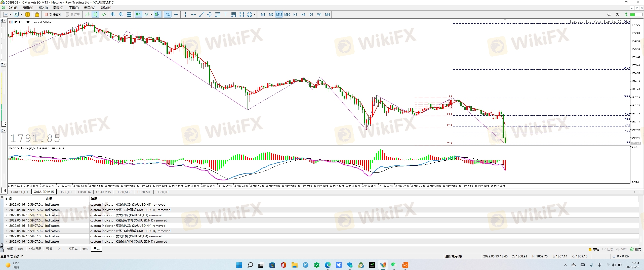Expand new chart dropdown arrow

click(x=10, y=15)
